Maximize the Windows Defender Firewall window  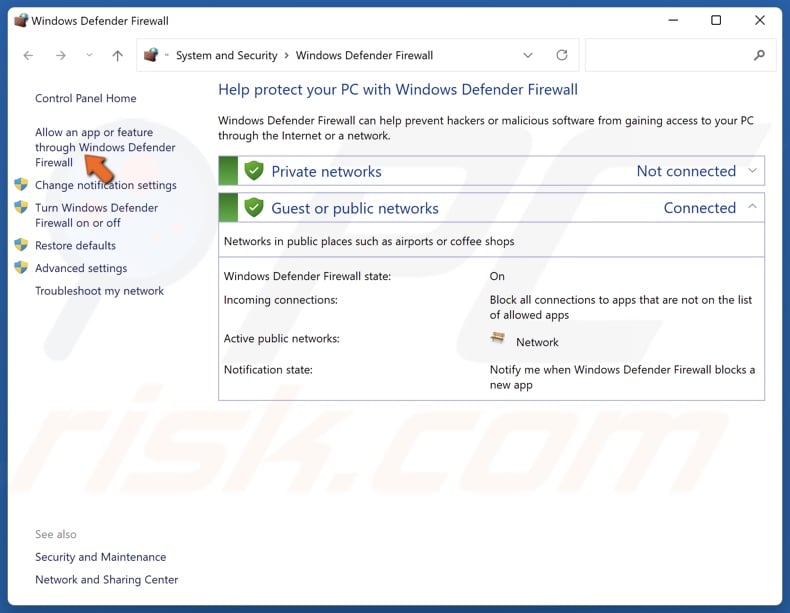coord(716,20)
